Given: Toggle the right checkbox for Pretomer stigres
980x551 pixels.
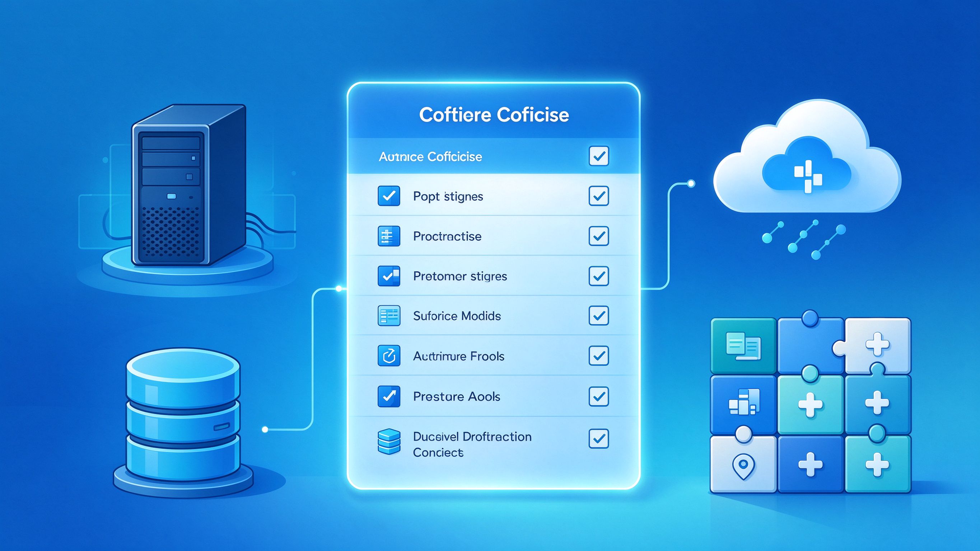Looking at the screenshot, I should click(599, 276).
